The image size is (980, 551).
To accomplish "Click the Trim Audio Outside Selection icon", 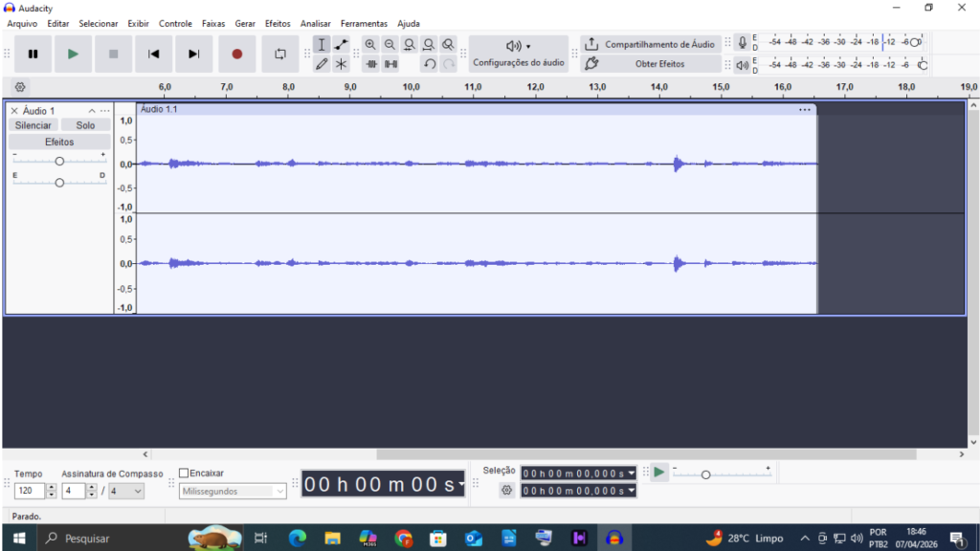I will click(x=371, y=64).
